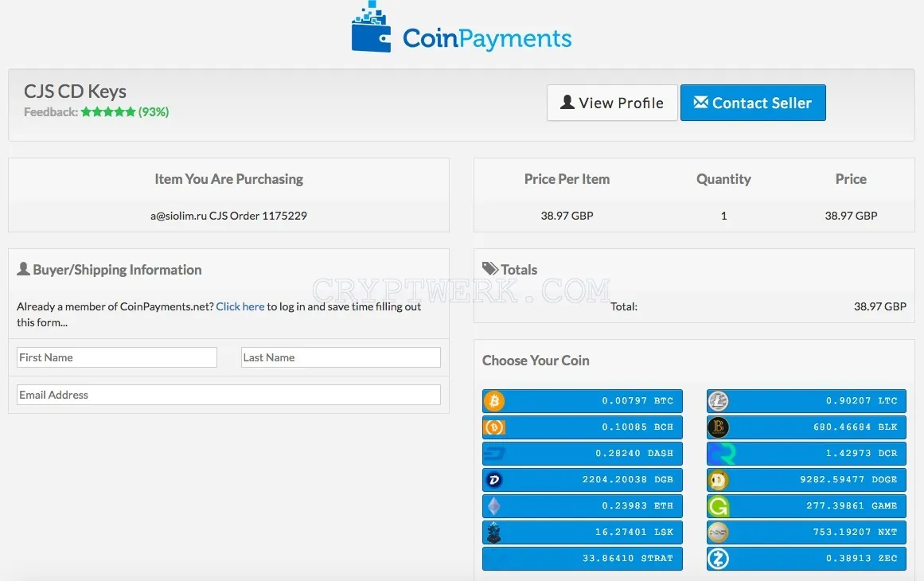This screenshot has width=924, height=581.
Task: Pay with 0.38913 ZEC amount
Action: tap(806, 558)
